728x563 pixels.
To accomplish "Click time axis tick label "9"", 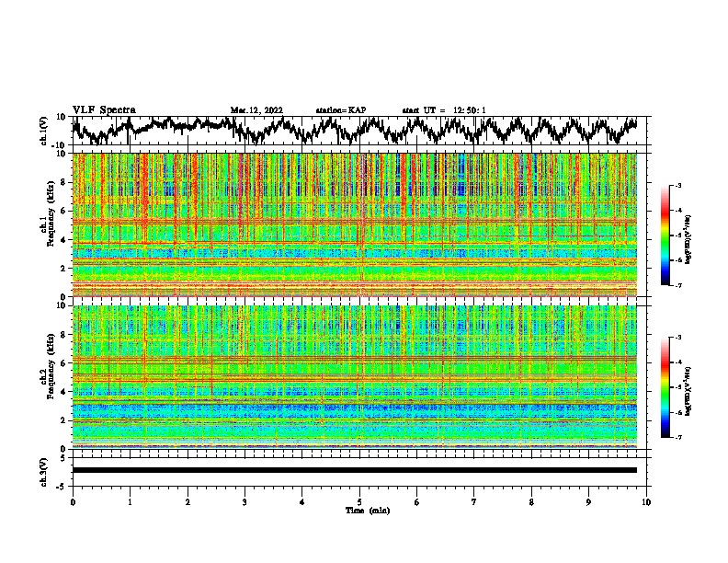I will [x=588, y=502].
